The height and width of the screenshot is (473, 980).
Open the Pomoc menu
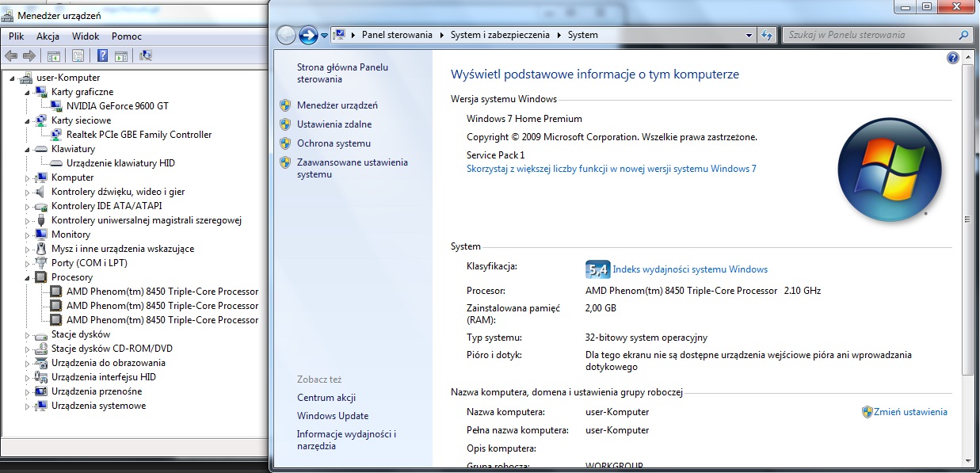(x=127, y=36)
